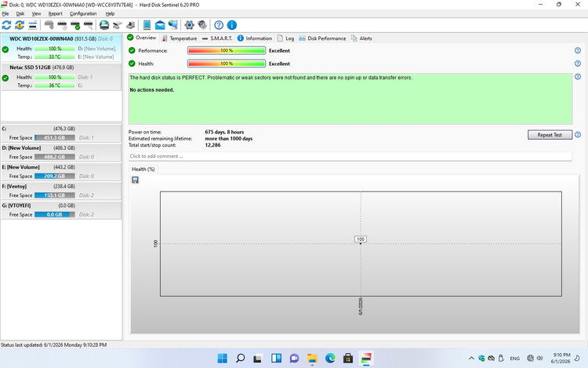Screen dimensions: 588x368
Task: Switch to the Alerts tab
Action: 361,38
